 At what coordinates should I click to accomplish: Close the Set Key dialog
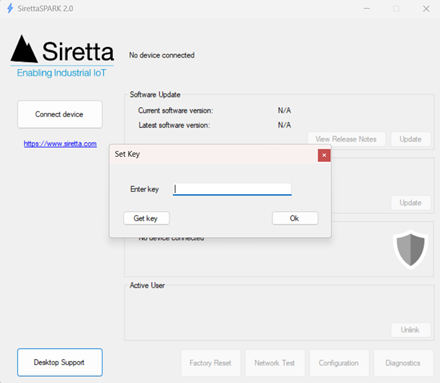coord(324,155)
